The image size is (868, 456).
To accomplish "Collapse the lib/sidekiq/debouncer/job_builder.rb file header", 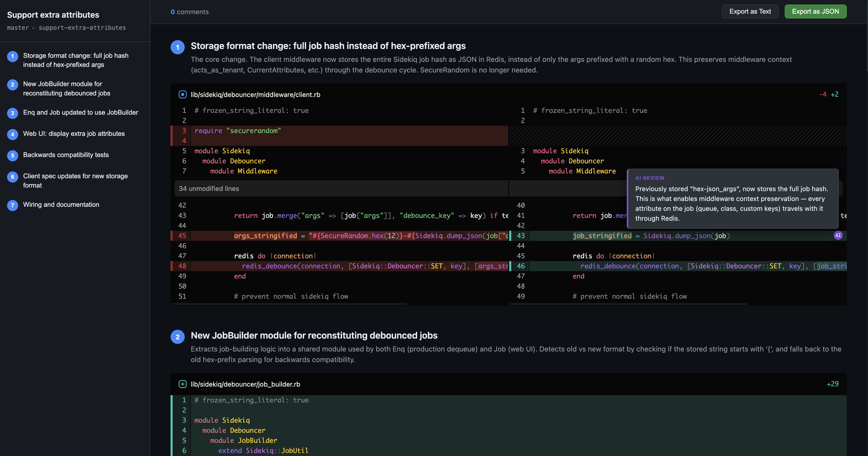I will point(245,384).
